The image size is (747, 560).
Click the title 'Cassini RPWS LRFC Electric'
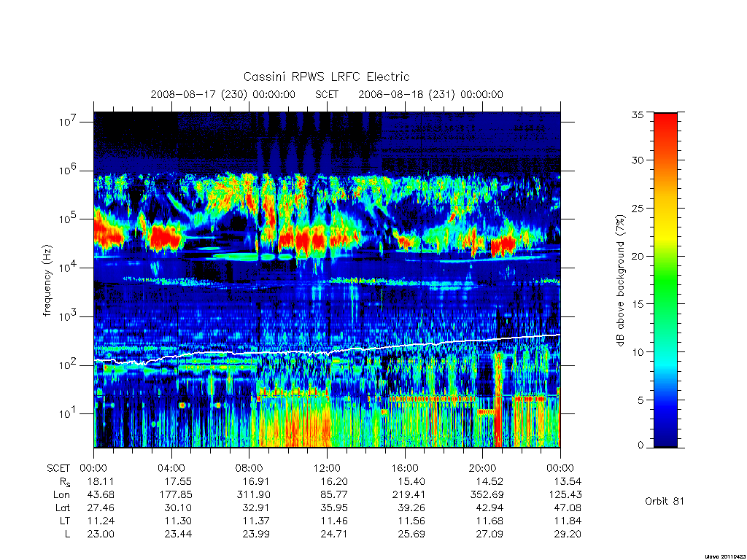pyautogui.click(x=326, y=77)
